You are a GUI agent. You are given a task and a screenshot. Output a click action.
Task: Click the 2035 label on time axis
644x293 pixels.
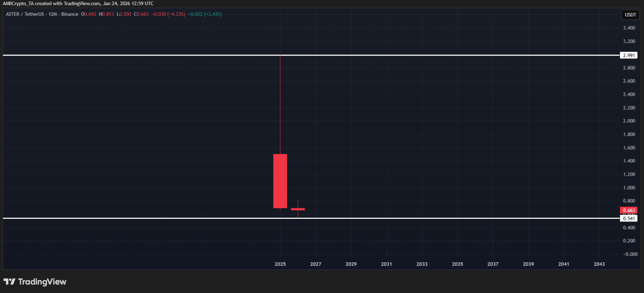coord(457,264)
